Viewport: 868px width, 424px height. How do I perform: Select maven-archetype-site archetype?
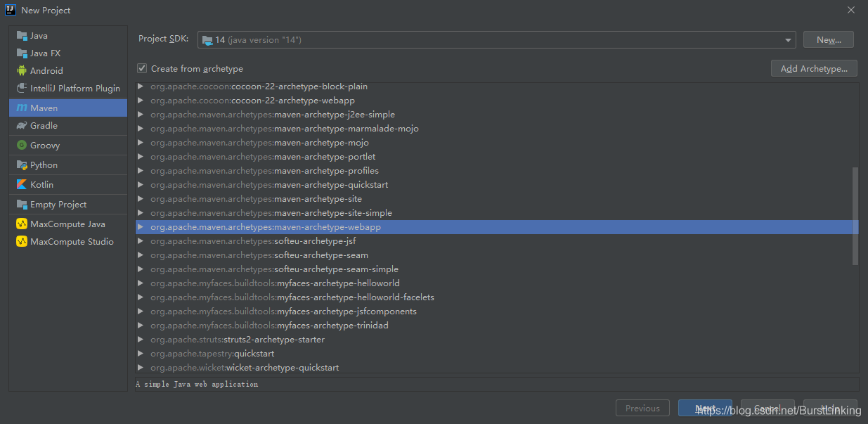point(493,199)
